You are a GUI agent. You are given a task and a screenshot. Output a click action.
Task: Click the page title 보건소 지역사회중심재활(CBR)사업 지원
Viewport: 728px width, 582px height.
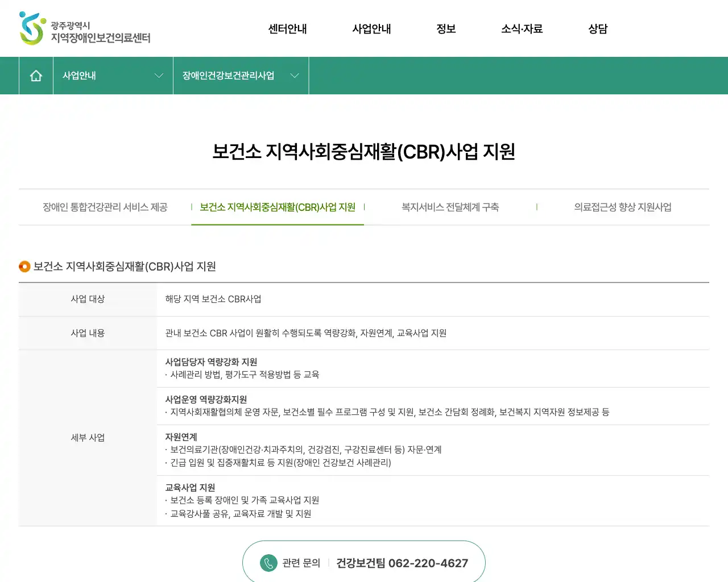coord(364,152)
